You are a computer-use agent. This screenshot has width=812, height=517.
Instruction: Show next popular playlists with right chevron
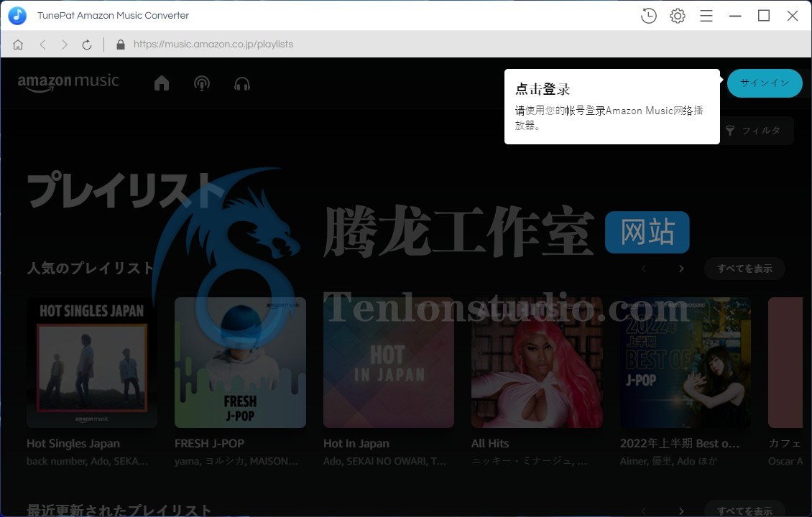681,269
